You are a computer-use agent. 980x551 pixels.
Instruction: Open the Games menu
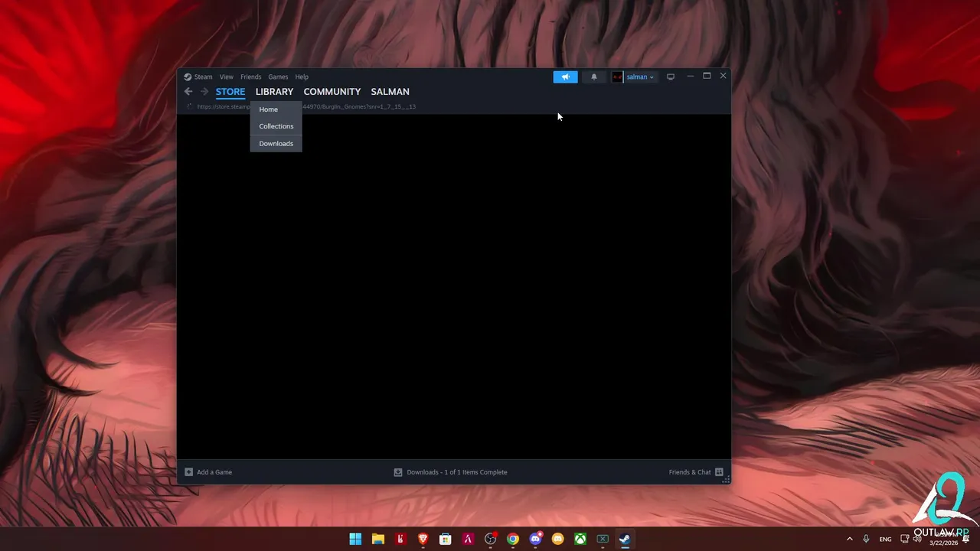pos(278,77)
